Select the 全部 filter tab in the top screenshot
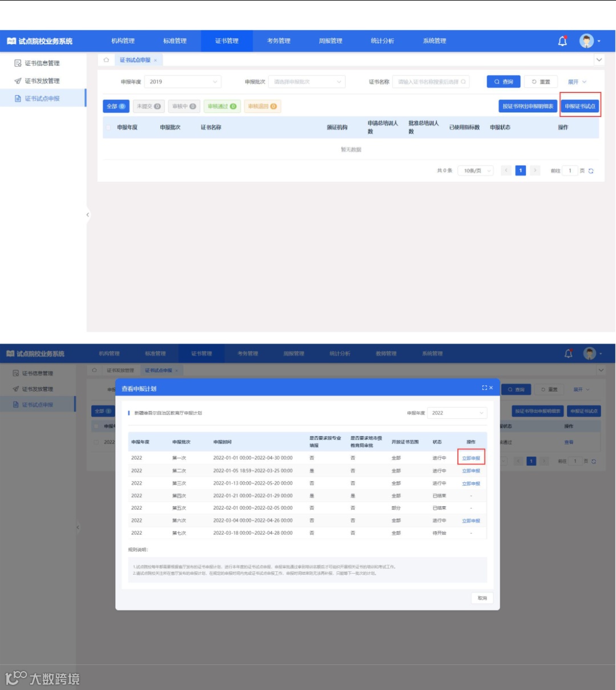616x690 pixels. (x=116, y=107)
